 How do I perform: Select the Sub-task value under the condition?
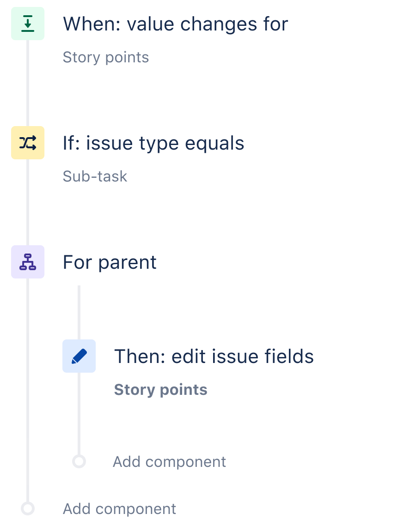click(x=95, y=176)
